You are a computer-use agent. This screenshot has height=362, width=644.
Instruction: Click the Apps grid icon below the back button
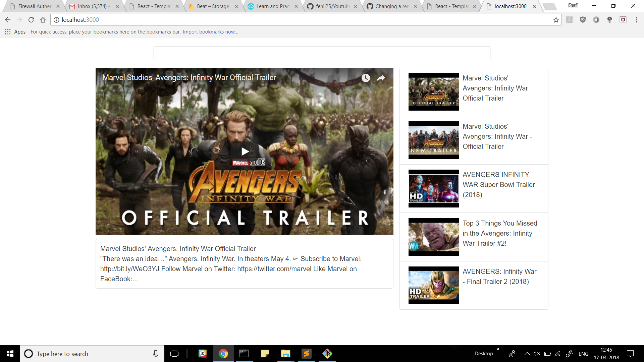(x=7, y=32)
